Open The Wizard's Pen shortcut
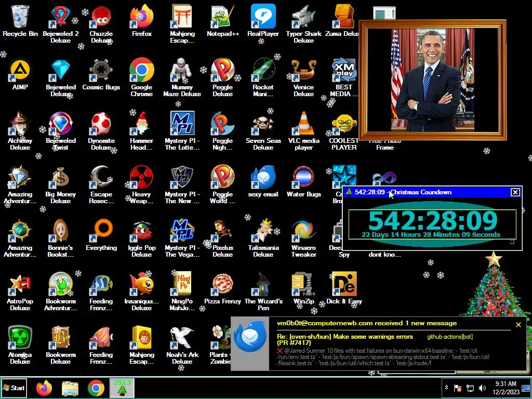Viewport: 532px width, 399px height. coord(263,291)
